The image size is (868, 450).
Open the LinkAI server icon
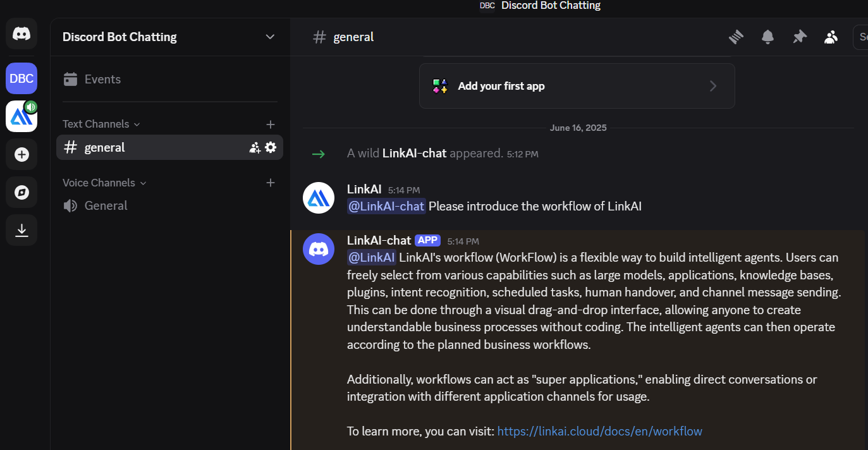[x=21, y=117]
